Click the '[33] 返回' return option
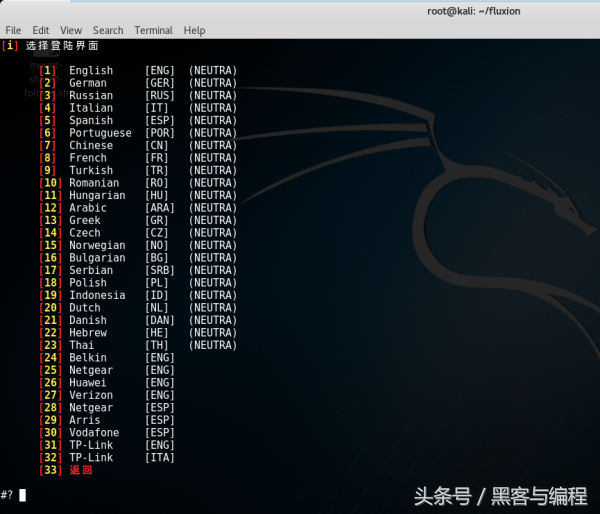Viewport: 600px width, 514px height. point(66,470)
